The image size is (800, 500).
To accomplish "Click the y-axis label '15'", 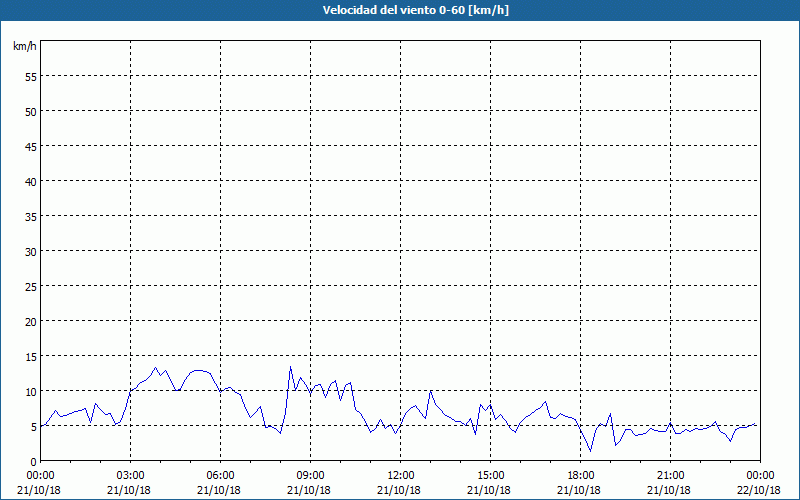I will pyautogui.click(x=31, y=357).
